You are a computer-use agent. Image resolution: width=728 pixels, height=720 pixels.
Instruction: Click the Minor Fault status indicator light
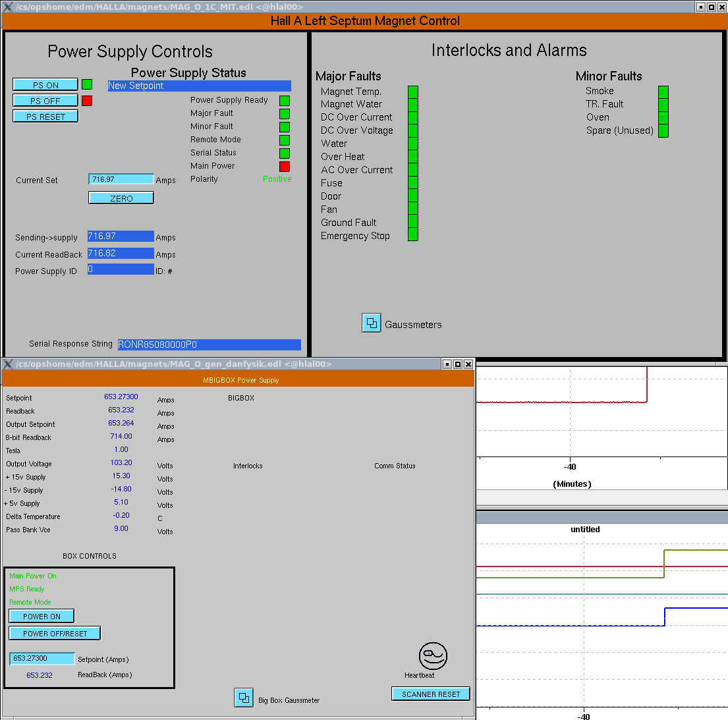285,126
